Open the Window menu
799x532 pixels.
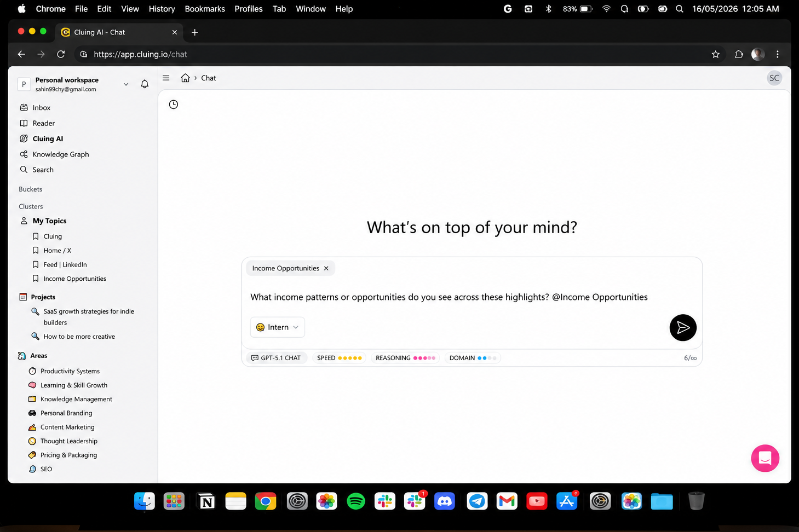tap(311, 9)
